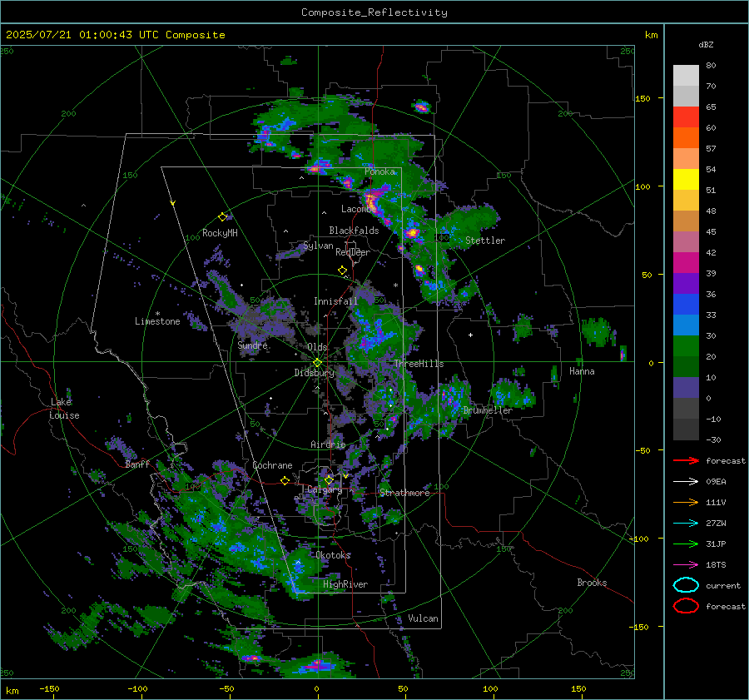Click the yellow diamond marker near Cochrane
The image size is (749, 700).
[285, 481]
